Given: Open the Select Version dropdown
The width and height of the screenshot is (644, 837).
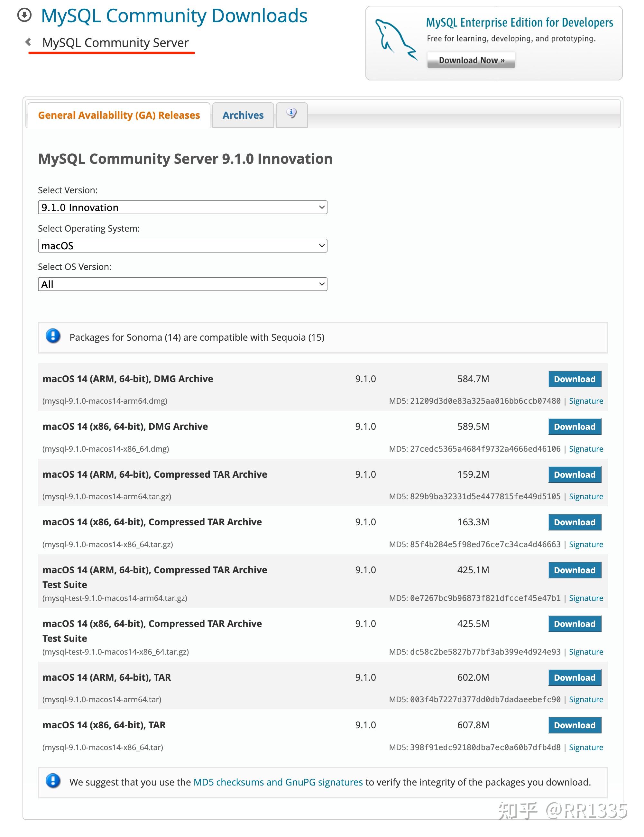Looking at the screenshot, I should [x=182, y=207].
